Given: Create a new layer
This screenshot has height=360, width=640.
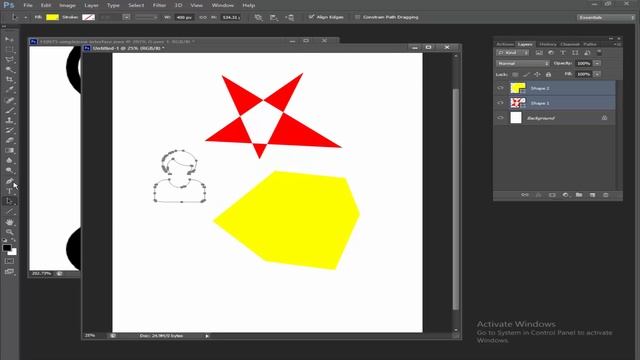Looking at the screenshot, I should [x=592, y=195].
